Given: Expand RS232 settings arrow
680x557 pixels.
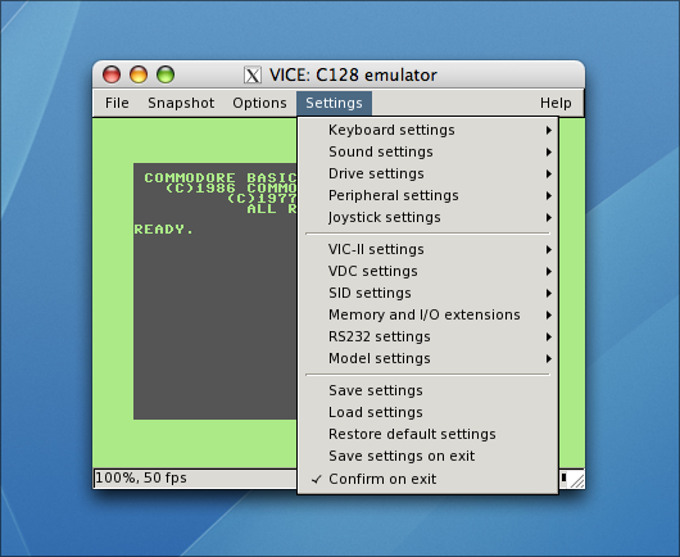Looking at the screenshot, I should (549, 337).
